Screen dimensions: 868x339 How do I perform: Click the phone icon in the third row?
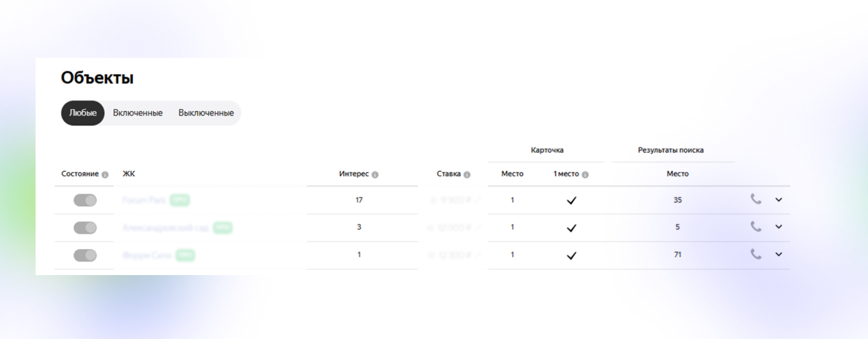756,254
